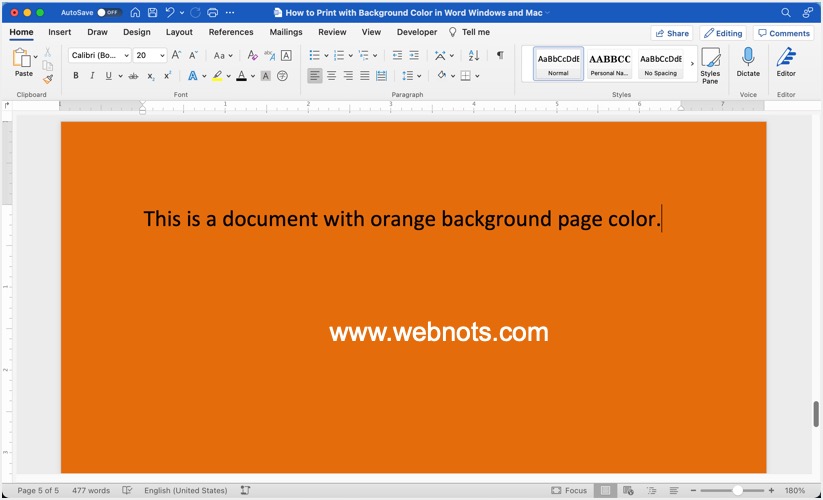Viewport: 823px width, 500px height.
Task: Show paragraph marks with pilcrow icon
Action: tap(500, 56)
